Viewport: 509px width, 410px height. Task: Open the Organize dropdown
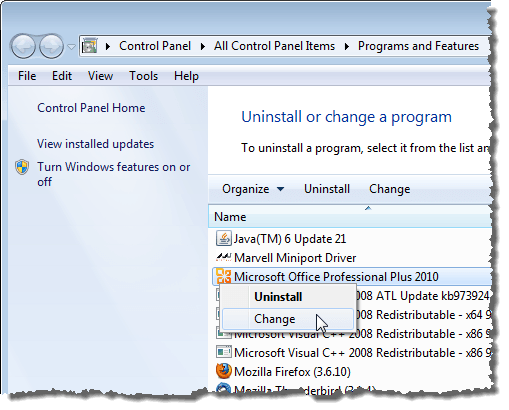click(x=253, y=189)
